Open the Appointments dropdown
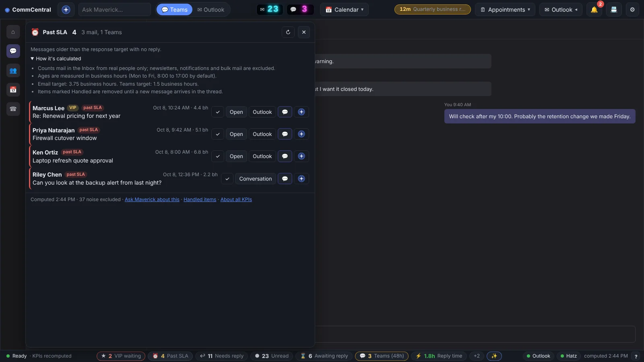This screenshot has width=644, height=362. coord(505,10)
